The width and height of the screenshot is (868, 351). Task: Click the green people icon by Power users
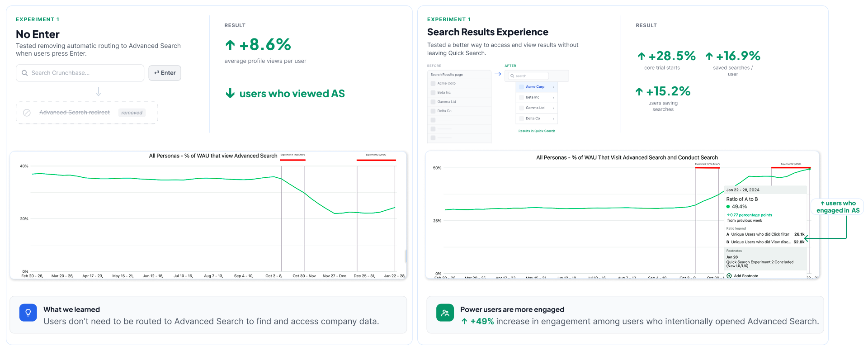click(x=445, y=313)
